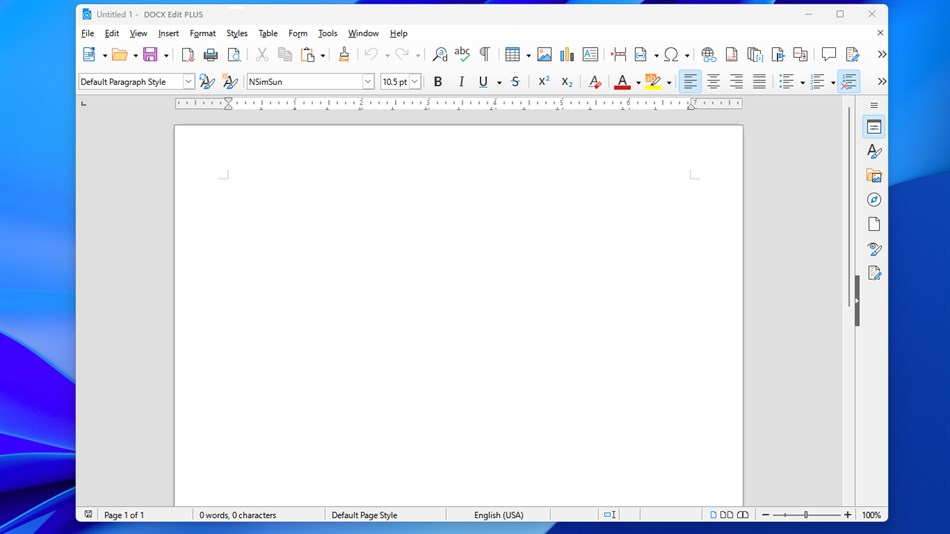Expand the font name dropdown
Screen dimensions: 950x534
click(368, 82)
